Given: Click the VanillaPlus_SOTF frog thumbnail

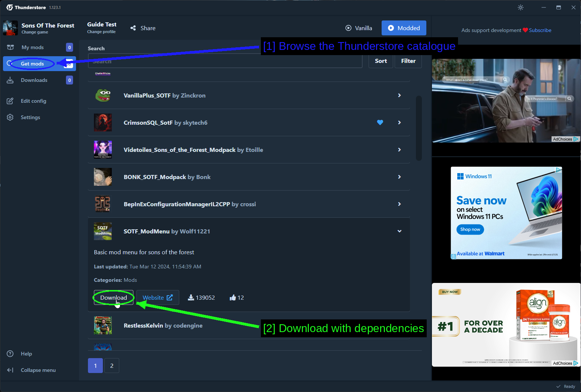Looking at the screenshot, I should click(x=103, y=95).
